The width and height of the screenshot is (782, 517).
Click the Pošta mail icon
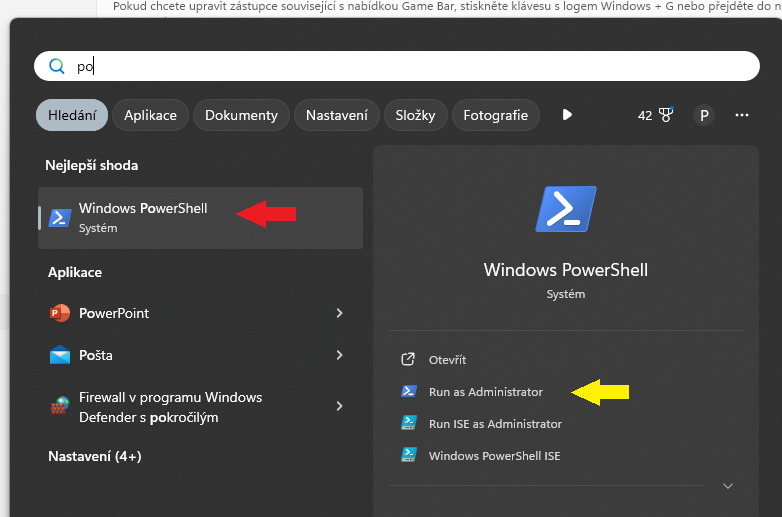pos(60,355)
